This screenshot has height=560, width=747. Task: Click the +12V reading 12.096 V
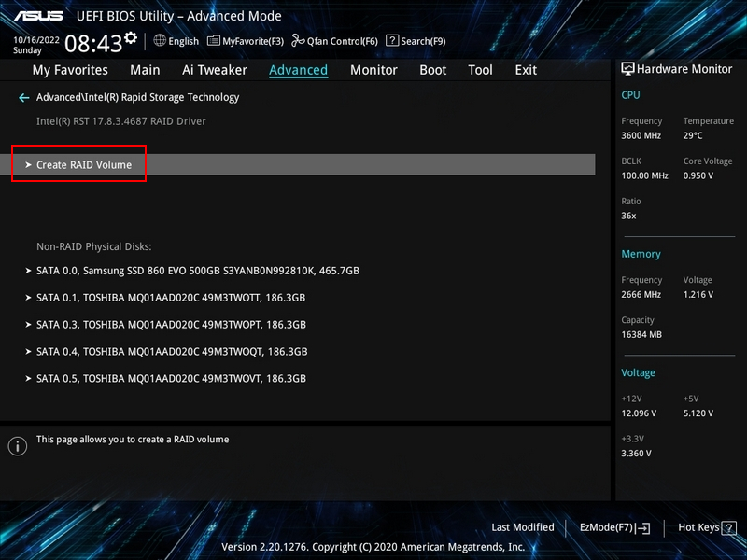639,413
